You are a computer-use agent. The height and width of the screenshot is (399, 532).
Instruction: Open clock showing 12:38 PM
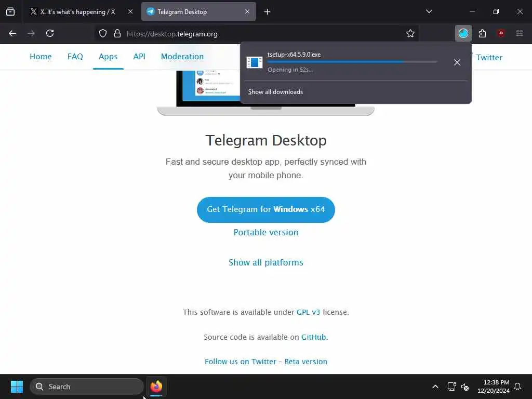click(494, 387)
